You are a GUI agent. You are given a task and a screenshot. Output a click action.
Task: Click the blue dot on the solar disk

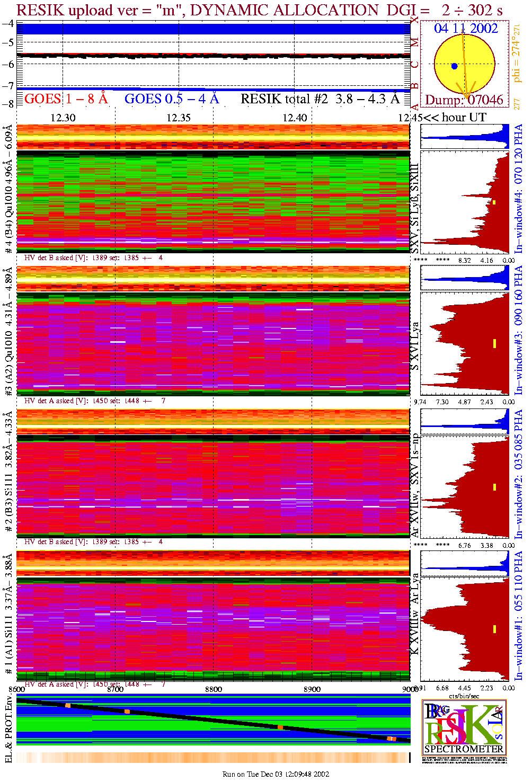tap(454, 66)
